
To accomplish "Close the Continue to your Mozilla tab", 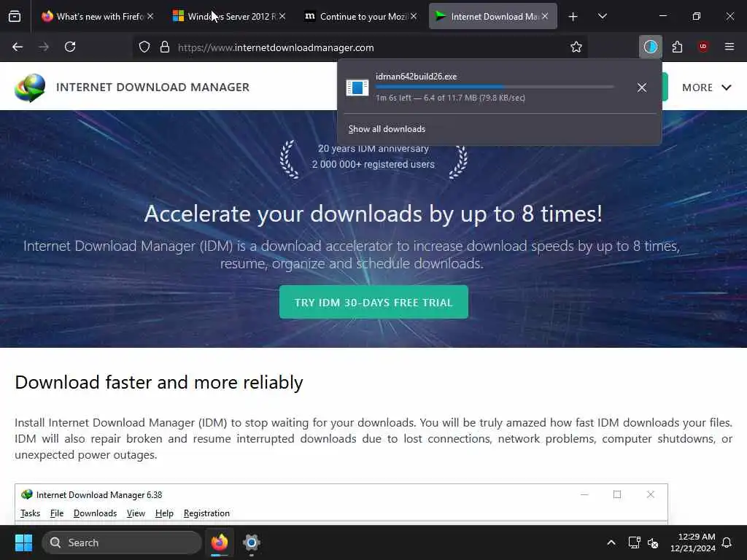I will [x=414, y=16].
